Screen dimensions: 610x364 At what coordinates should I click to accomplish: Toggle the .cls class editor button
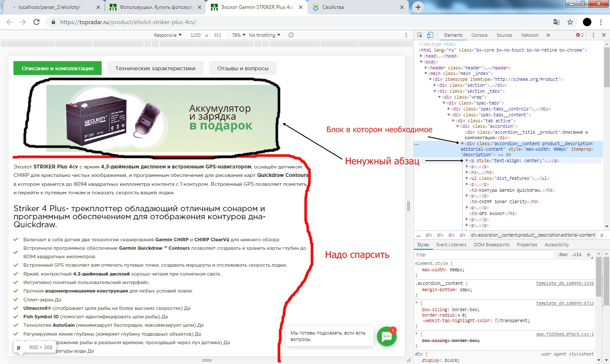point(577,255)
